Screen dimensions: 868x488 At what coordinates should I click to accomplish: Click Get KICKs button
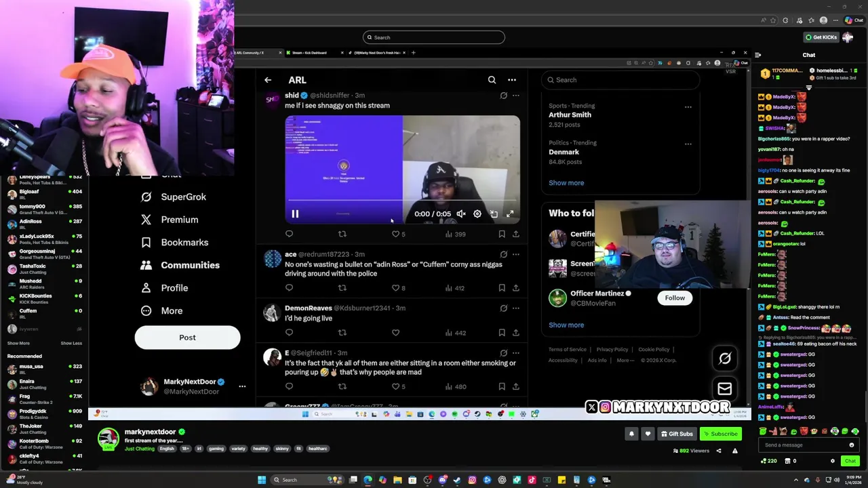(821, 37)
